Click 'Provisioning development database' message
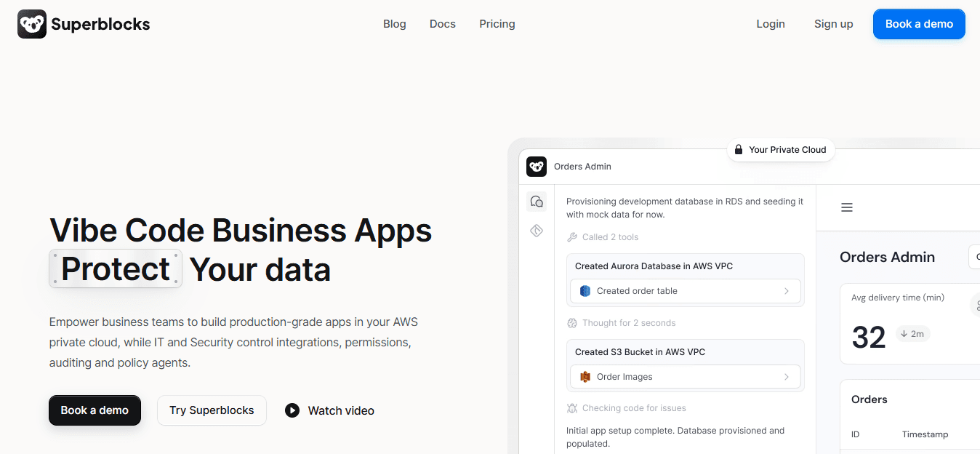The height and width of the screenshot is (454, 980). [685, 208]
